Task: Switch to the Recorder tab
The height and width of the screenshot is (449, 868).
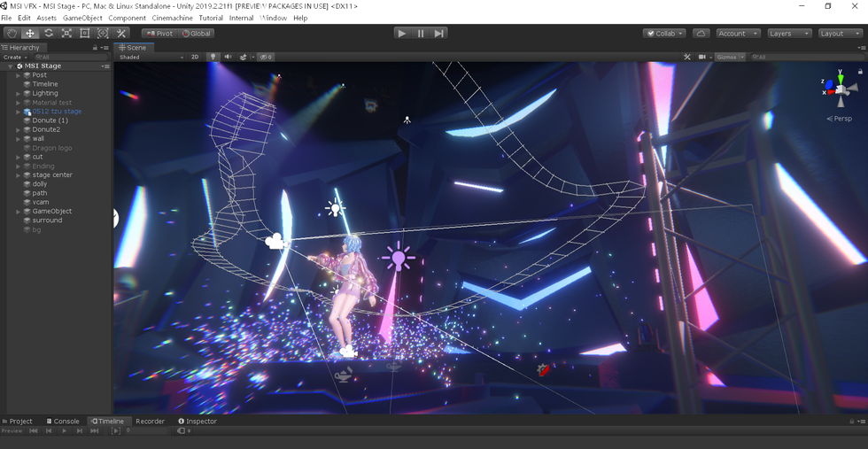Action: (x=150, y=422)
